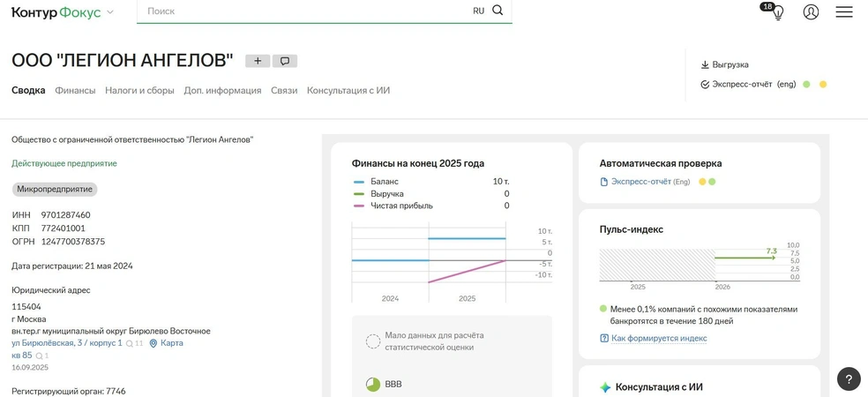
Task: Click the checkmark icon by top Экспресс-отчёт
Action: click(x=705, y=85)
